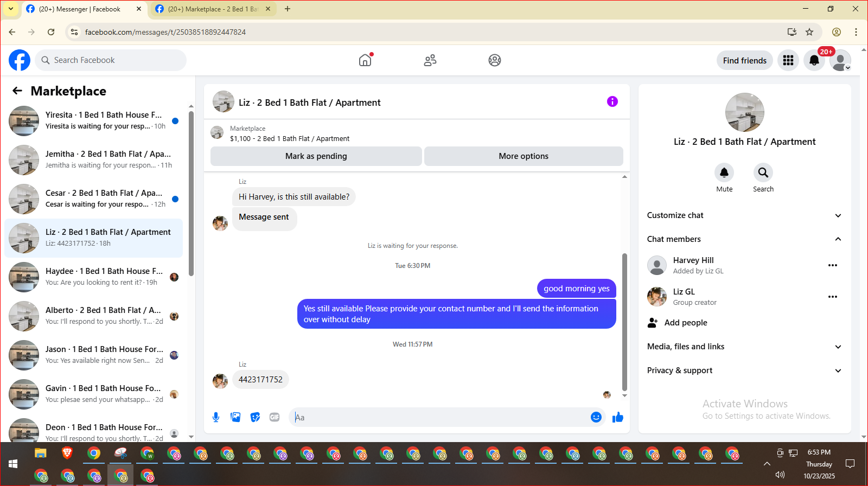Open Yiresita 1 Bed 1 Bath House chat
The image size is (868, 486).
click(x=93, y=120)
